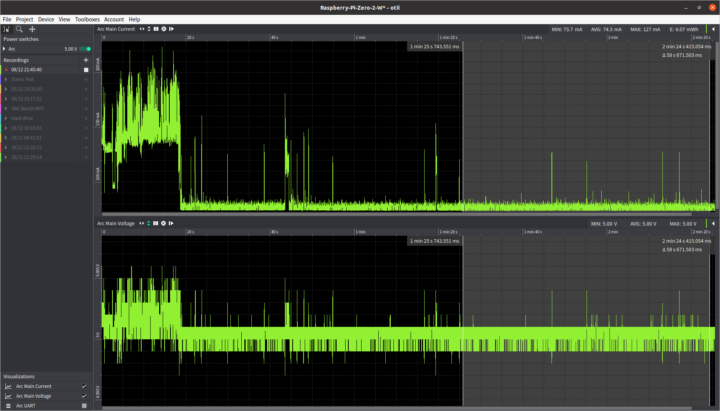Click the AVG: 74.5 mA statistic
The width and height of the screenshot is (720, 411).
tap(606, 29)
